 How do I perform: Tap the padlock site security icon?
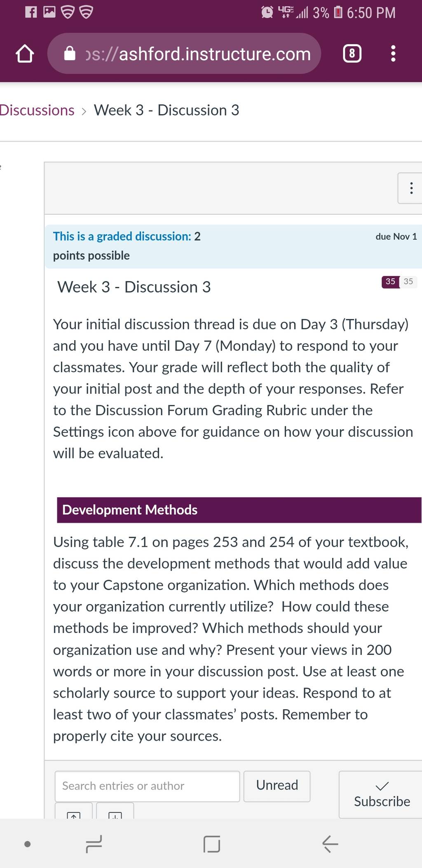[x=70, y=54]
